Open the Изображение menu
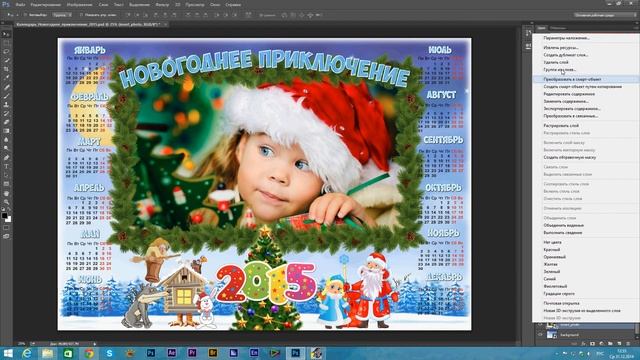The height and width of the screenshot is (360, 640). tap(80, 5)
